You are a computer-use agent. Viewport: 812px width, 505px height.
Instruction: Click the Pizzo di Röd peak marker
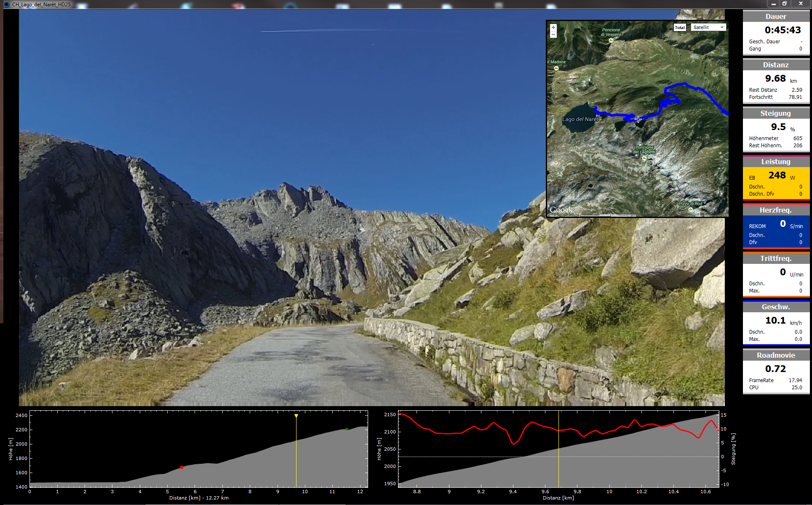point(690,209)
